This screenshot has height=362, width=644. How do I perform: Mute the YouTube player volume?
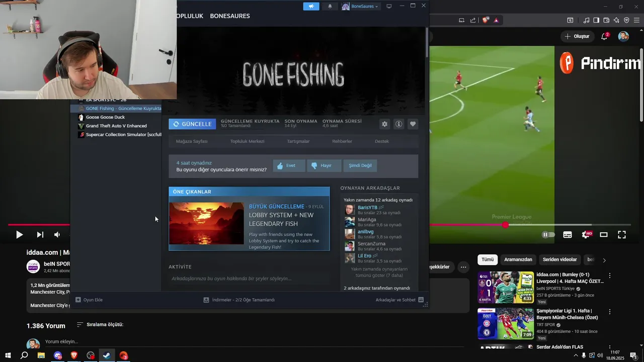pyautogui.click(x=57, y=234)
